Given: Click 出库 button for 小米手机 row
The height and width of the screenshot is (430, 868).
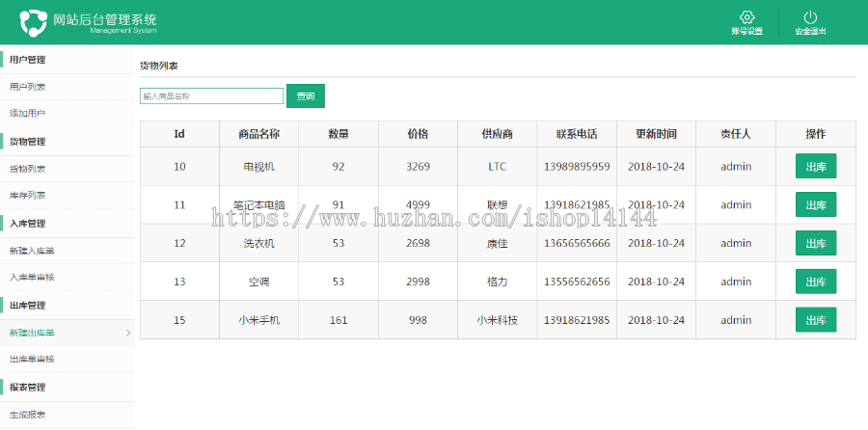Looking at the screenshot, I should [816, 320].
